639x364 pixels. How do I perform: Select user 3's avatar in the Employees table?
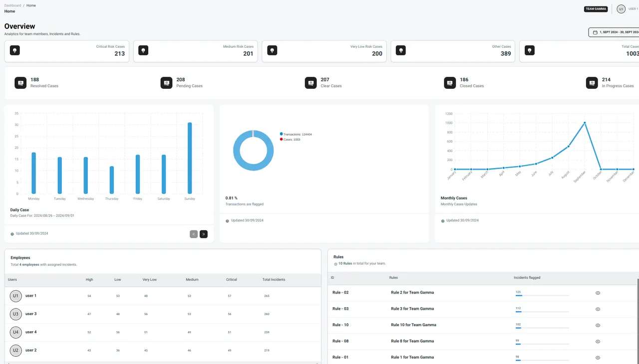[15, 314]
